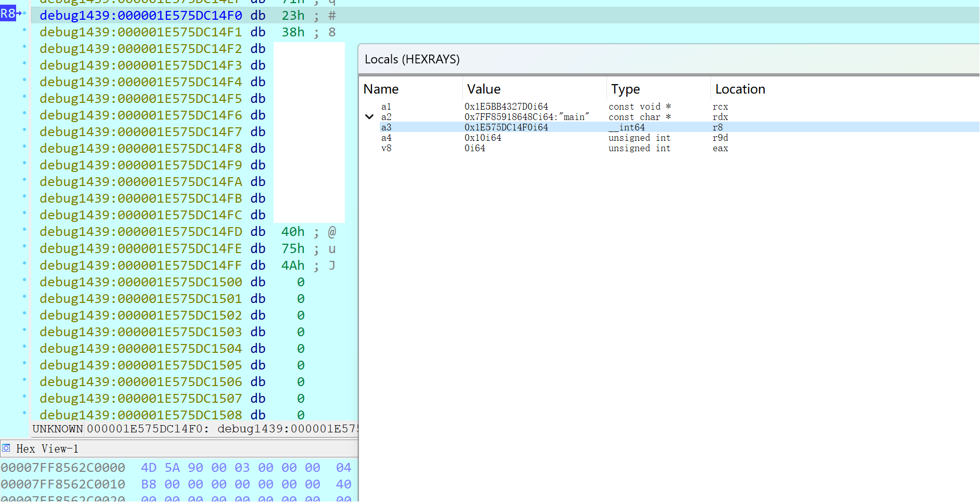Expand the a2 variable row chevron
The height and width of the screenshot is (502, 980).
[x=369, y=117]
